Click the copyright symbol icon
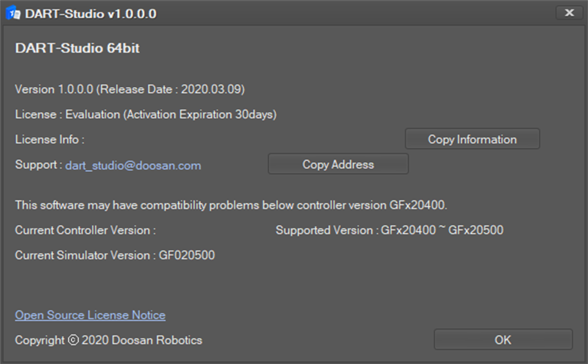 coord(73,340)
